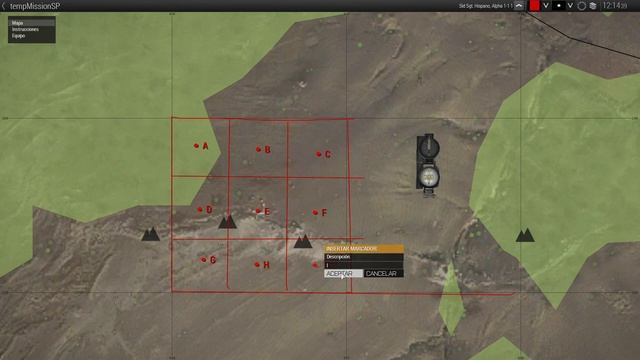Image resolution: width=640 pixels, height=360 pixels.
Task: Go back using the arrow beside tempMissionSP
Action: click(x=4, y=6)
